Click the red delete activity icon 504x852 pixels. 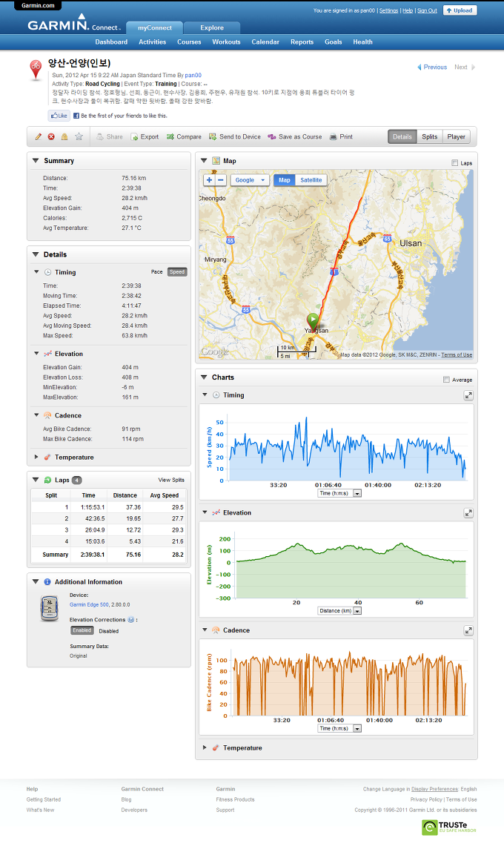point(51,137)
